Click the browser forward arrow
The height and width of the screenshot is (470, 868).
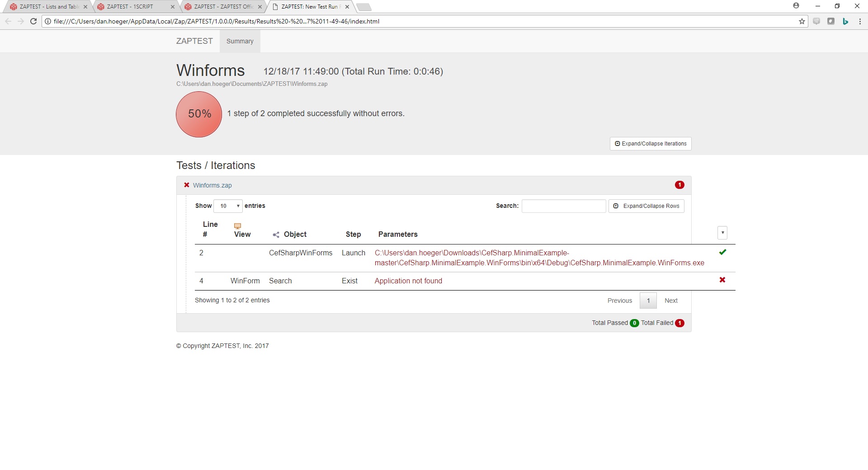(x=21, y=21)
